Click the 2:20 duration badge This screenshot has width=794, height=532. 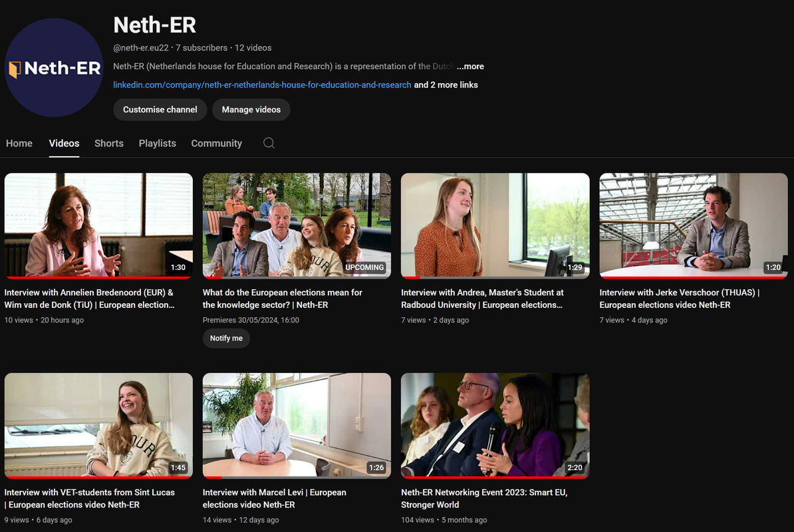(575, 467)
